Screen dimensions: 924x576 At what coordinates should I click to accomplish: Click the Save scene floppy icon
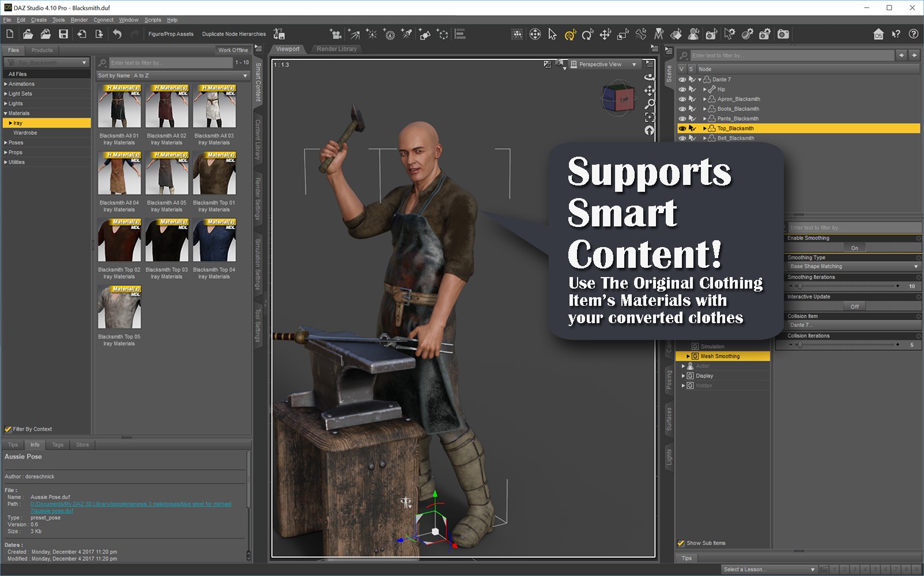coord(63,34)
